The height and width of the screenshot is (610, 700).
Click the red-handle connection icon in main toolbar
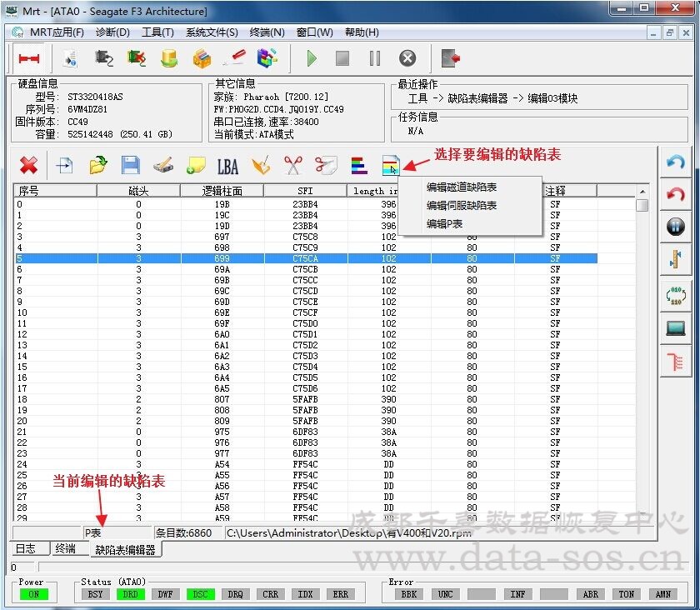pyautogui.click(x=30, y=58)
